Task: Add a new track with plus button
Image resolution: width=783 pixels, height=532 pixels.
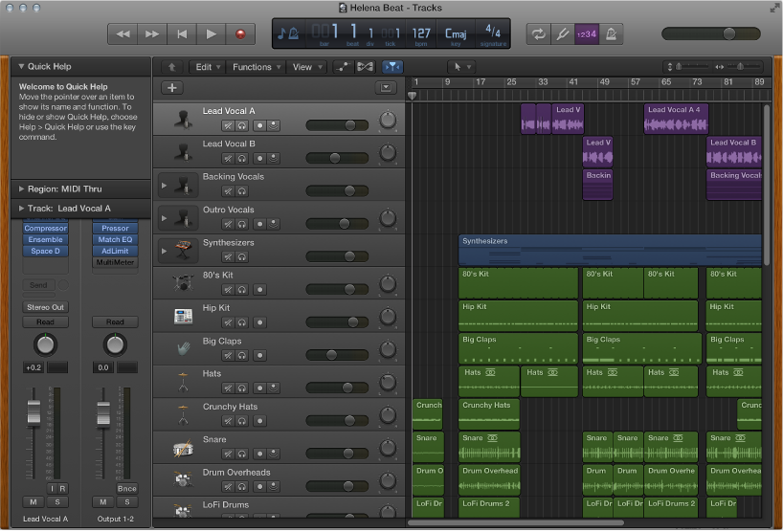Action: (172, 88)
